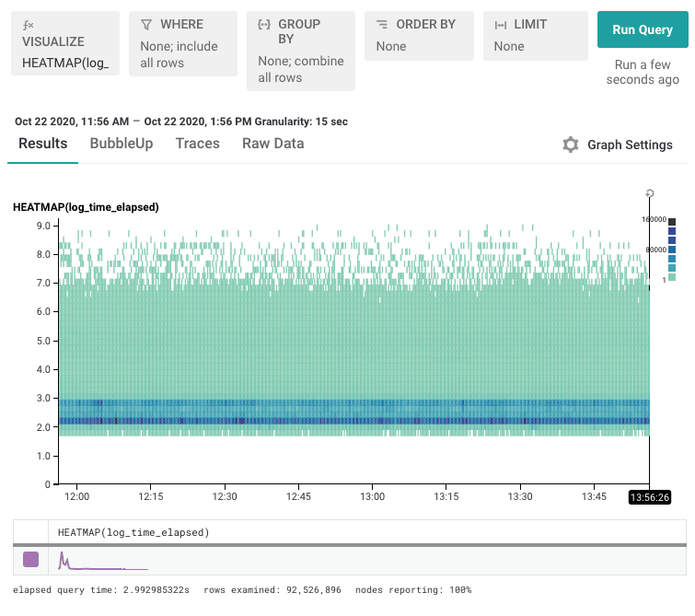Screen dimensions: 695x616
Task: Click the purple swatch in results row
Action: pos(30,559)
